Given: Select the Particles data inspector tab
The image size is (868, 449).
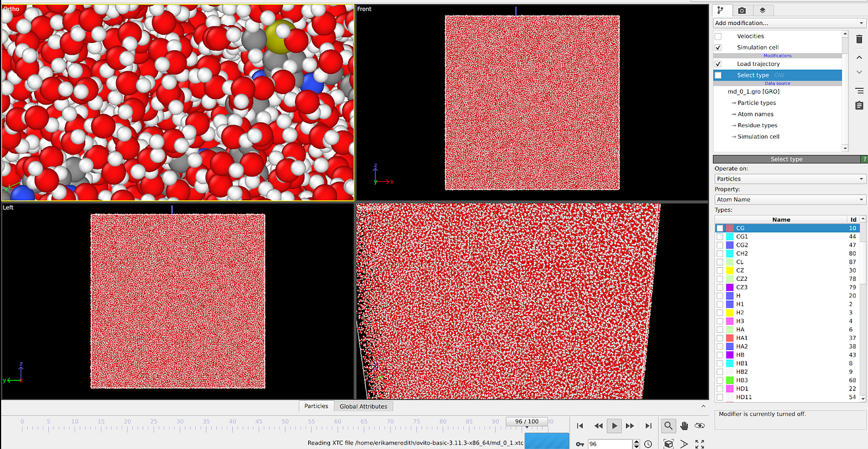Looking at the screenshot, I should (316, 406).
